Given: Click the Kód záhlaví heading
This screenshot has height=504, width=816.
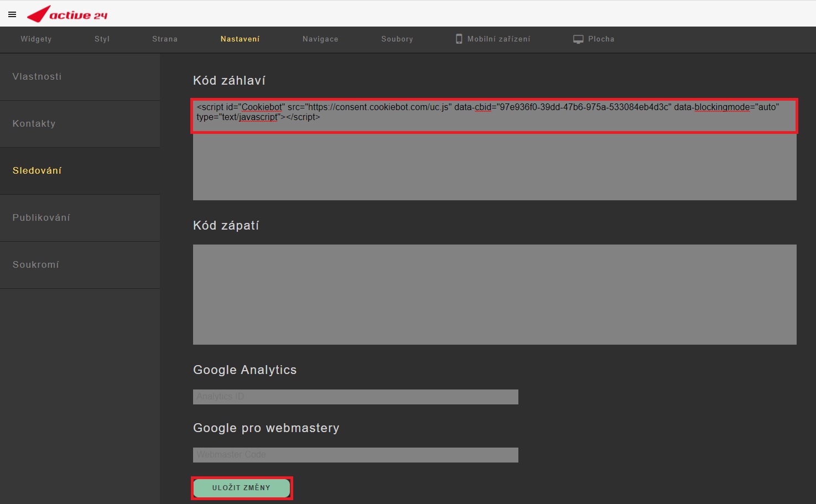Looking at the screenshot, I should pyautogui.click(x=229, y=81).
